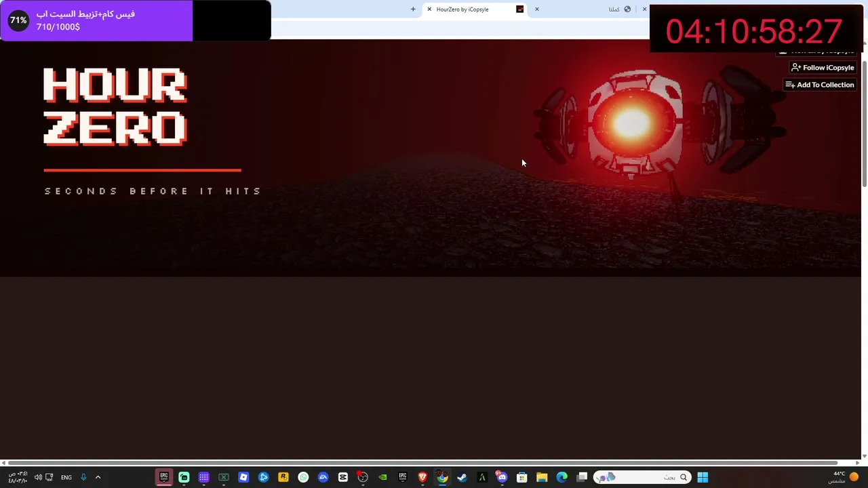Click the horizontal scrollbar's right arrow
The height and width of the screenshot is (488, 868).
pos(856,463)
